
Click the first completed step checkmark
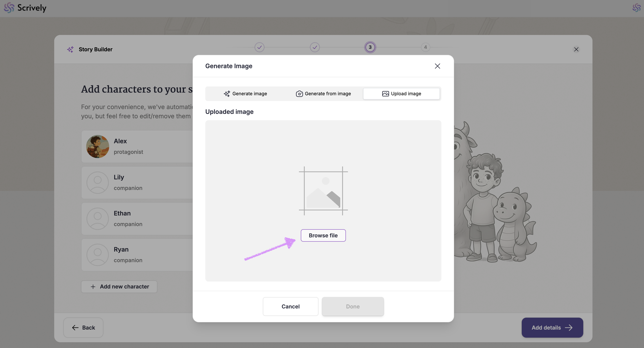(x=260, y=47)
